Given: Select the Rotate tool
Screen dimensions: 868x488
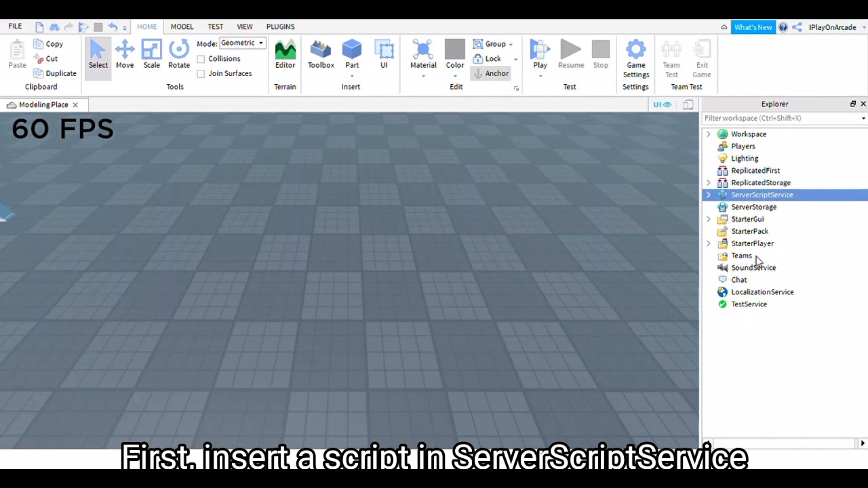Looking at the screenshot, I should click(179, 54).
